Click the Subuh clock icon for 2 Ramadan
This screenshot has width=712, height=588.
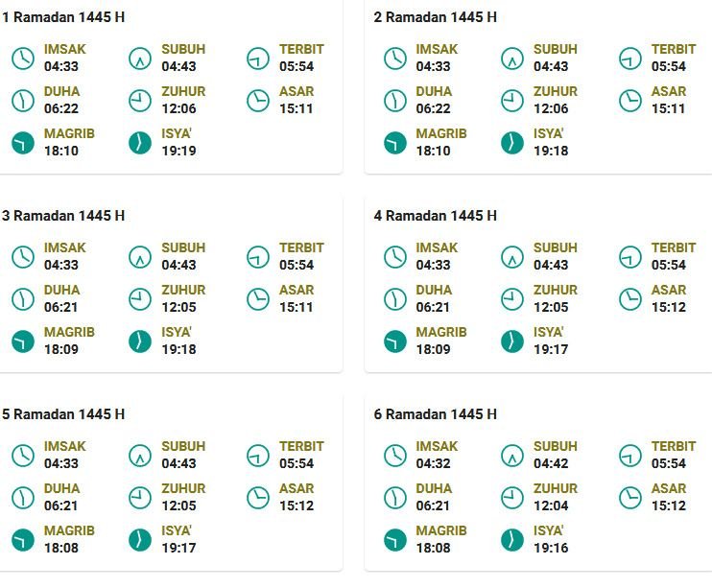click(x=512, y=58)
